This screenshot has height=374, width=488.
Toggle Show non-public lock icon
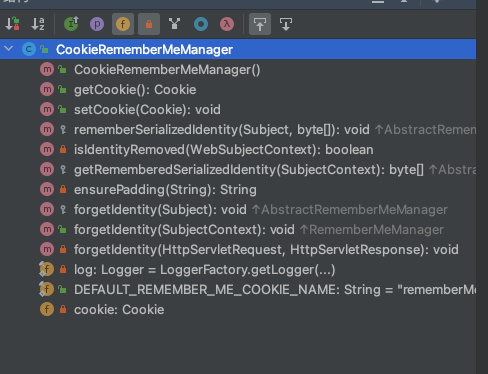(149, 24)
